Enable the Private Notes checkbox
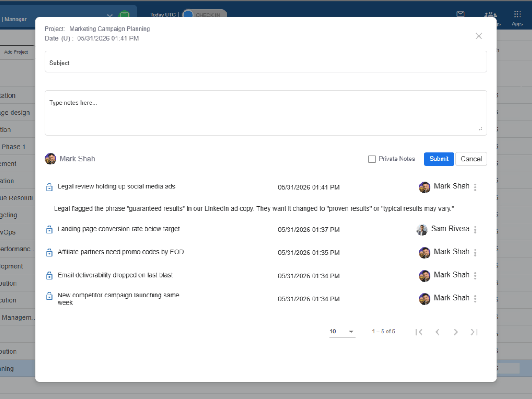The width and height of the screenshot is (532, 399). pos(372,159)
